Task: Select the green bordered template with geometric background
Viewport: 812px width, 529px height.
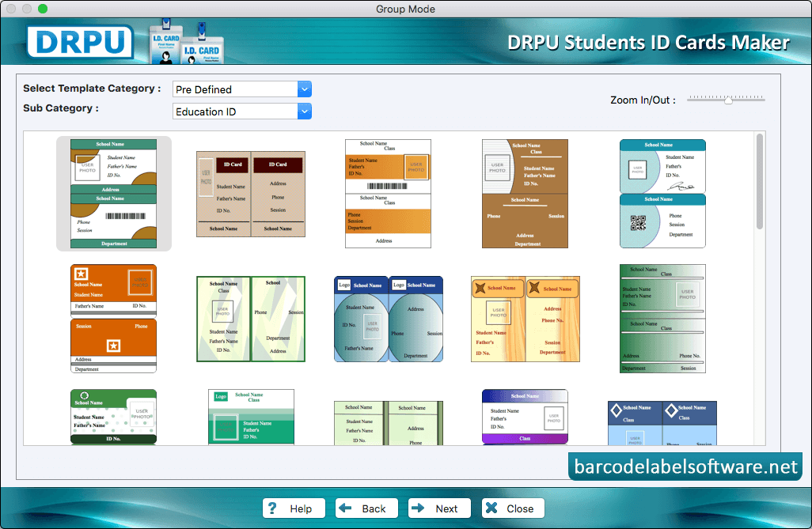Action: point(251,319)
